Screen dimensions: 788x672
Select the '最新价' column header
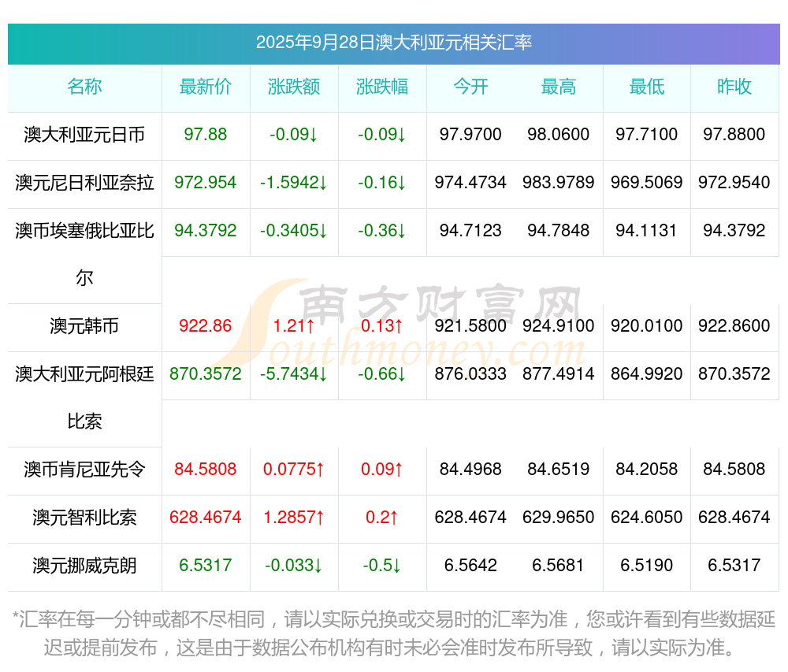tap(206, 87)
